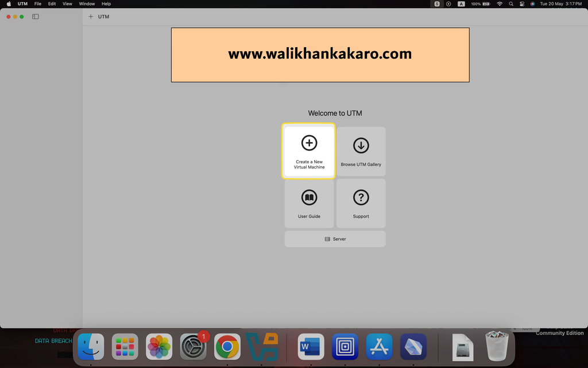Open the VS-logo app in Dock

262,347
